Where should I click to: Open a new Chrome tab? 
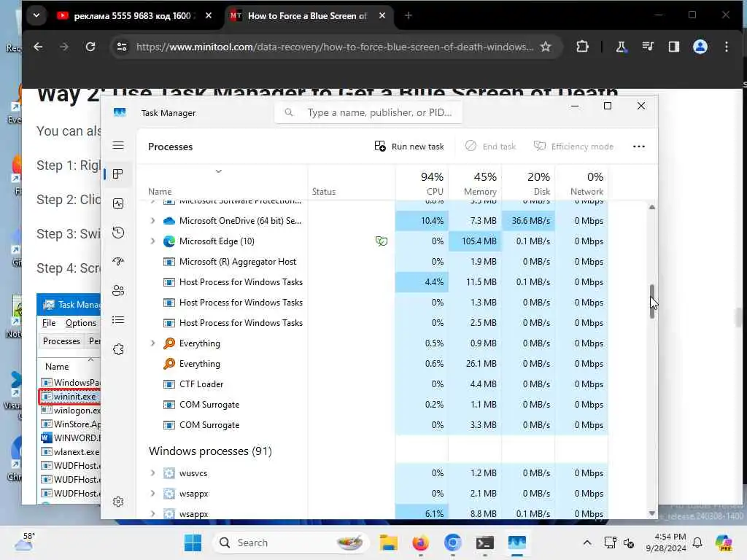pyautogui.click(x=409, y=16)
